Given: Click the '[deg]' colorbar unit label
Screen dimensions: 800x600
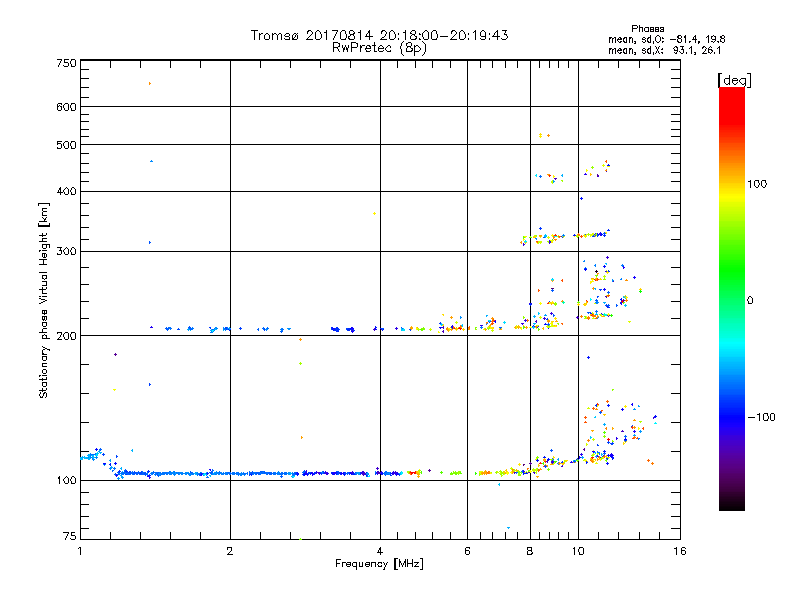Looking at the screenshot, I should 734,80.
